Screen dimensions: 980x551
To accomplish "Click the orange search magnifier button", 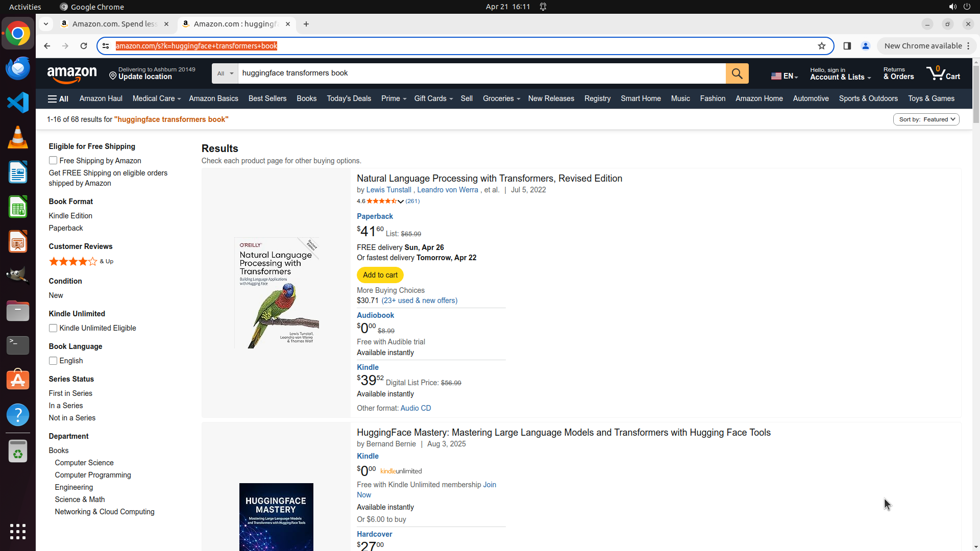I will point(737,73).
